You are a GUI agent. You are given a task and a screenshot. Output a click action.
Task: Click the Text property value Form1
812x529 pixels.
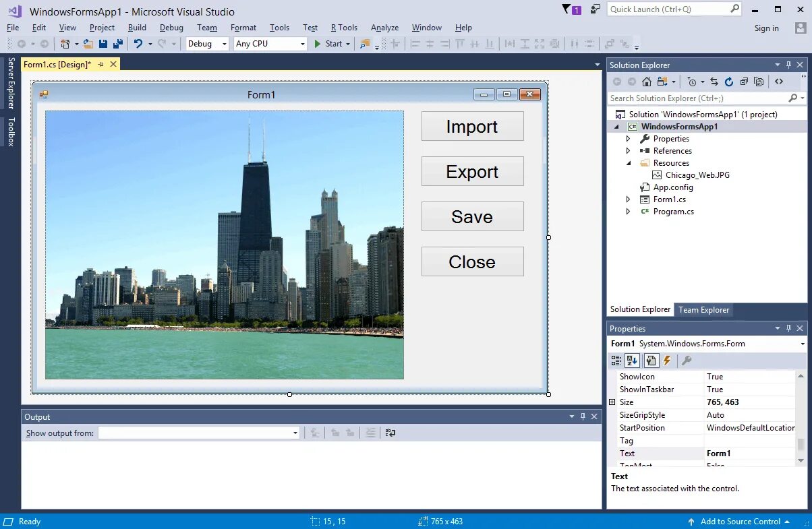click(719, 454)
